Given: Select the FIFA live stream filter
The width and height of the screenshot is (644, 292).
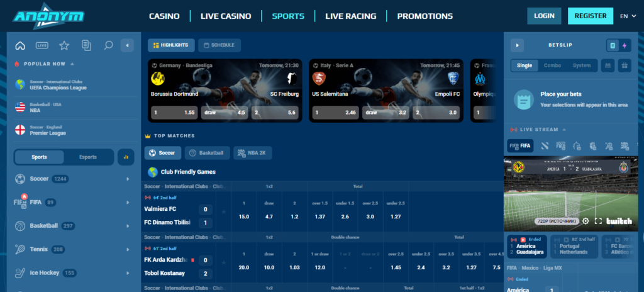Looking at the screenshot, I should (x=520, y=145).
